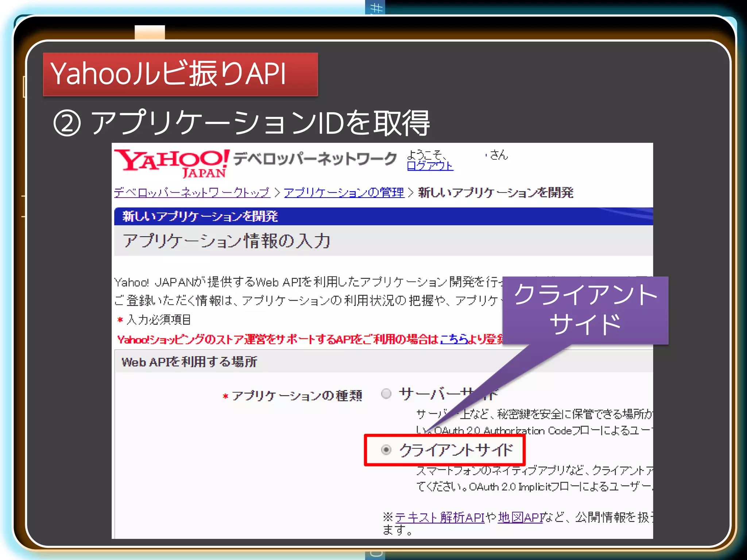Click the こちら link in red notice
Image resolution: width=747 pixels, height=560 pixels.
tap(454, 339)
